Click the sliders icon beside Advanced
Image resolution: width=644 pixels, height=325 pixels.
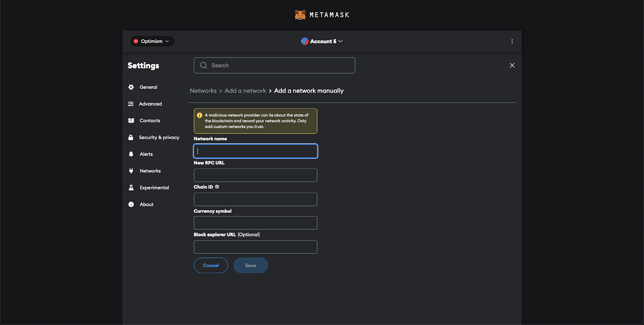131,104
